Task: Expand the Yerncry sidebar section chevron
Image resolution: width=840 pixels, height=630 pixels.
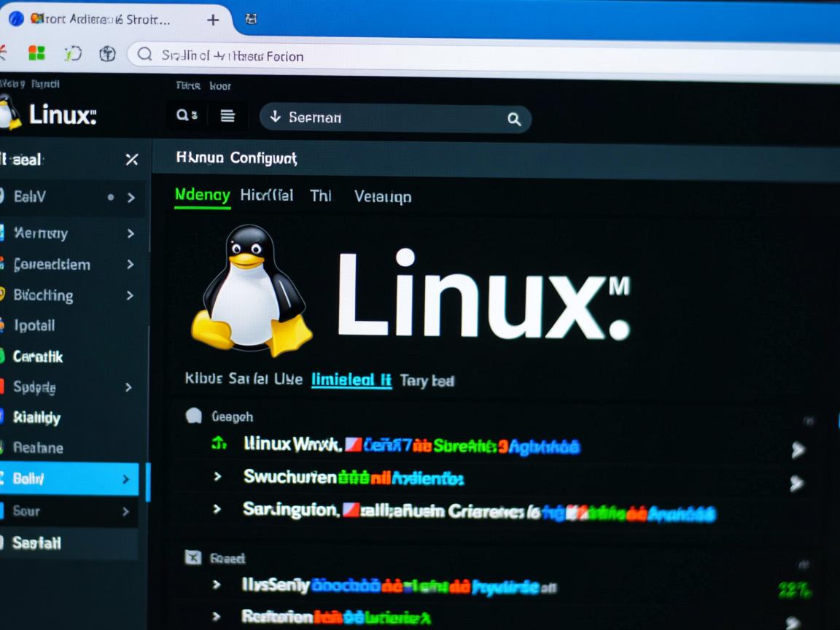Action: tap(131, 233)
